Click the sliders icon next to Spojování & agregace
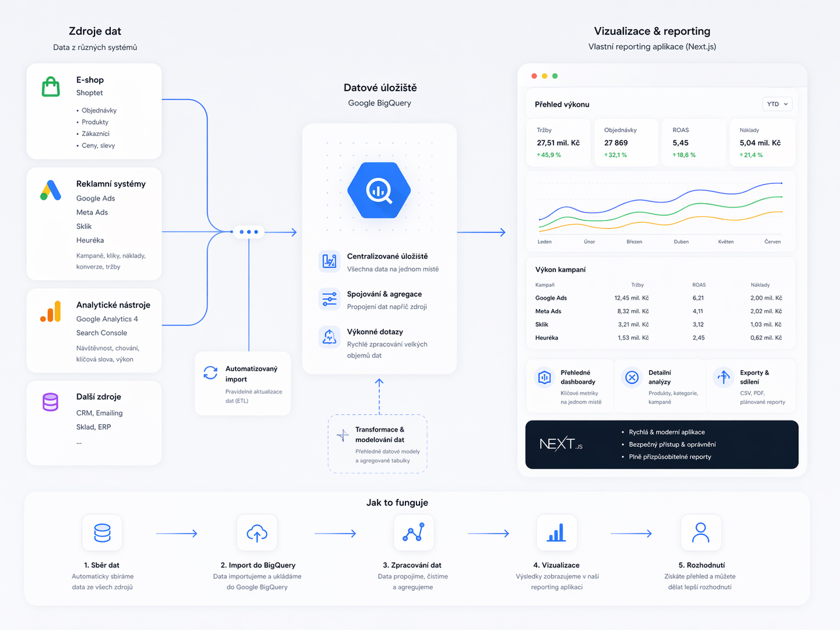840x630 pixels. coord(330,299)
